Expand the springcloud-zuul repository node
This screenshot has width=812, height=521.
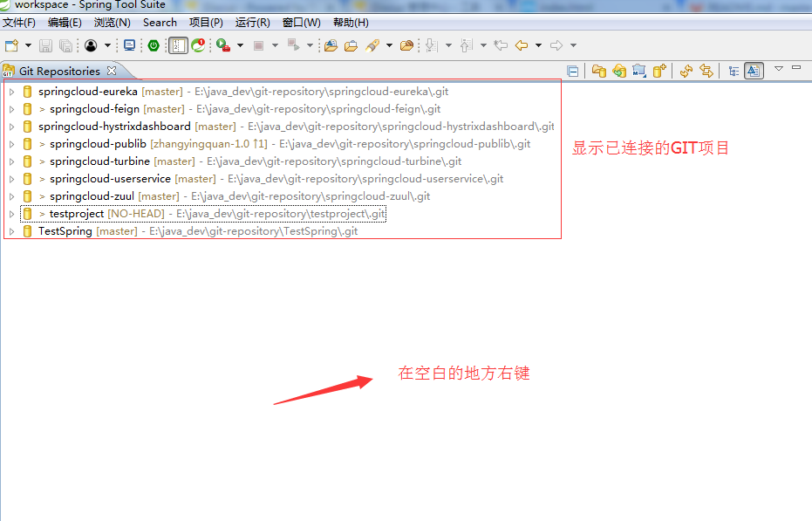(11, 196)
